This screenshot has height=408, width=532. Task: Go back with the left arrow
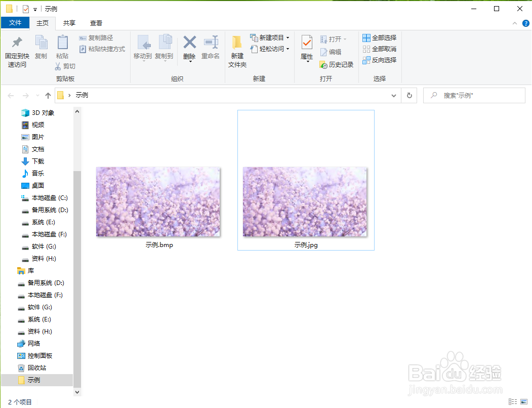[x=11, y=96]
